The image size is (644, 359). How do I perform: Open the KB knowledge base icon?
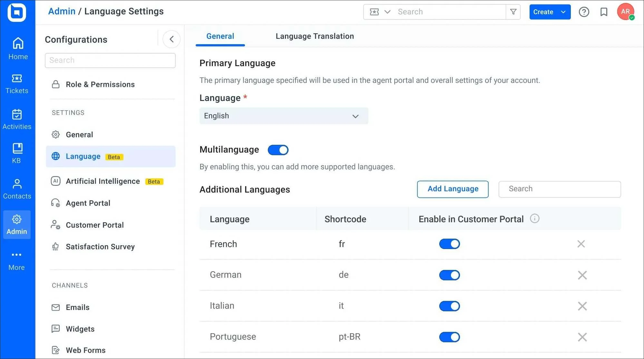17,153
